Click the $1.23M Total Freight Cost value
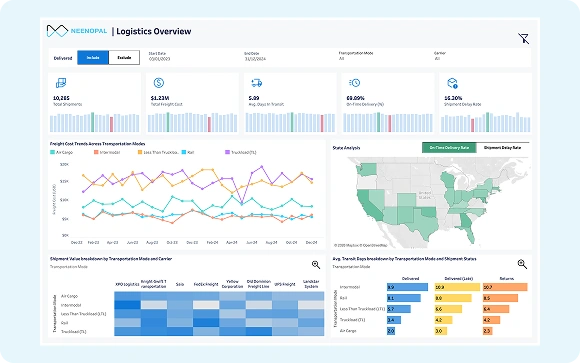The width and height of the screenshot is (580, 363). 160,98
